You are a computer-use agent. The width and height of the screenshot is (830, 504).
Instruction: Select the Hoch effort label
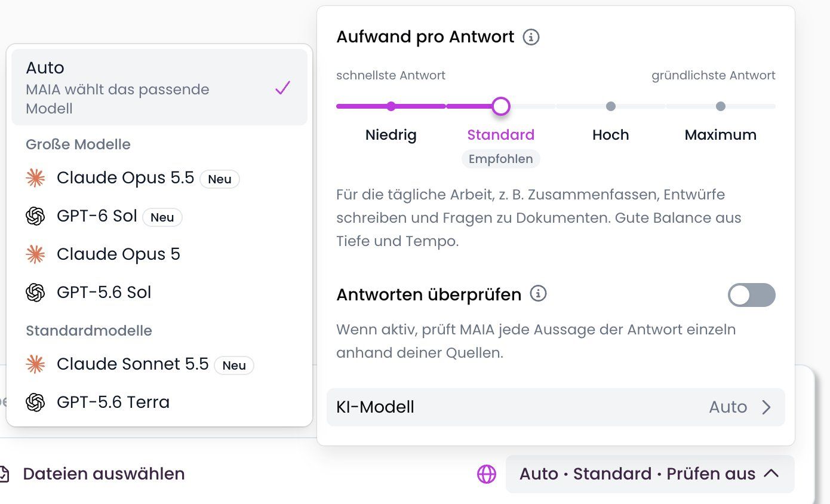coord(611,135)
